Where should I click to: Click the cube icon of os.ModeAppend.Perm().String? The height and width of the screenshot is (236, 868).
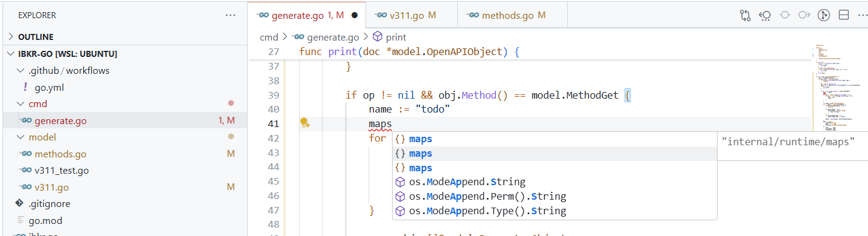399,196
